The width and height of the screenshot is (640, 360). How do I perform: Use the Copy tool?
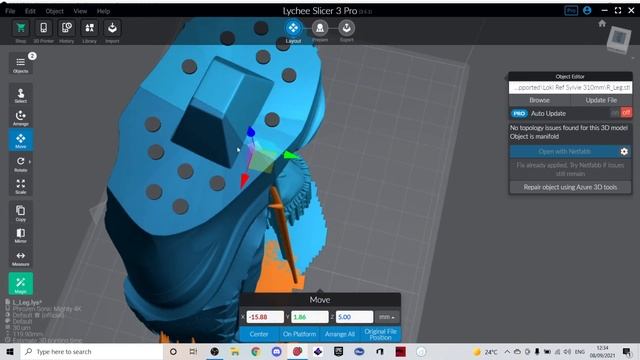pyautogui.click(x=20, y=213)
